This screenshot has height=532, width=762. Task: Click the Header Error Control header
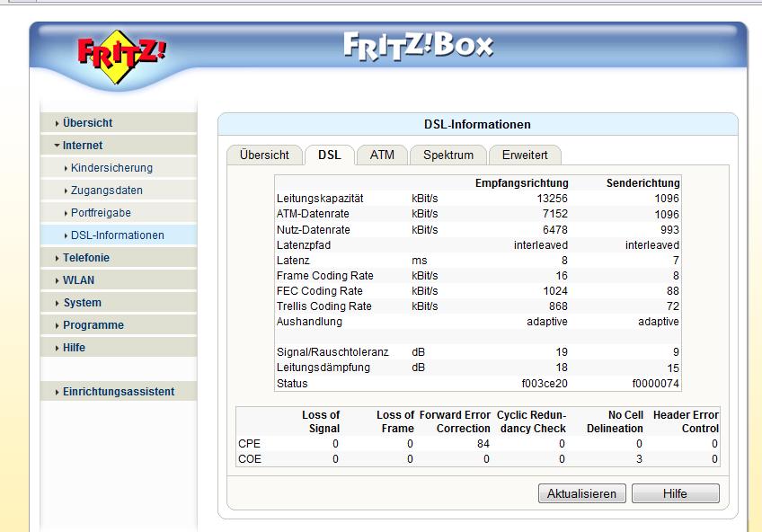[x=686, y=421]
